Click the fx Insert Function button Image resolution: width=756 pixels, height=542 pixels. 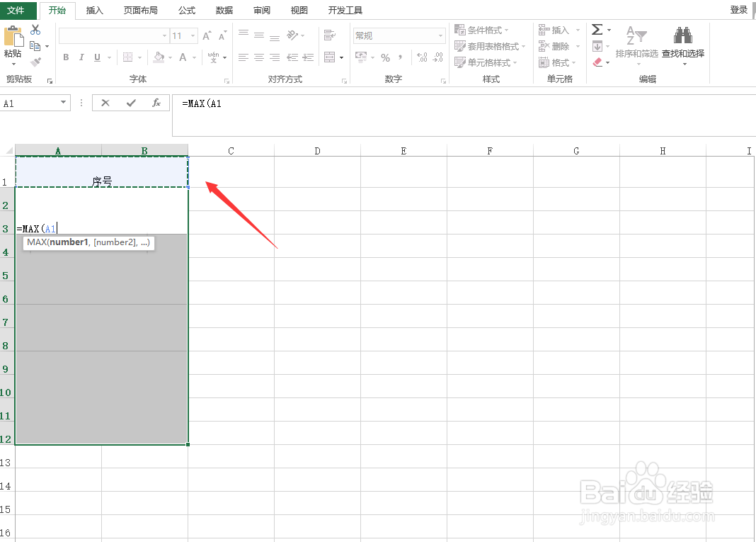(156, 103)
